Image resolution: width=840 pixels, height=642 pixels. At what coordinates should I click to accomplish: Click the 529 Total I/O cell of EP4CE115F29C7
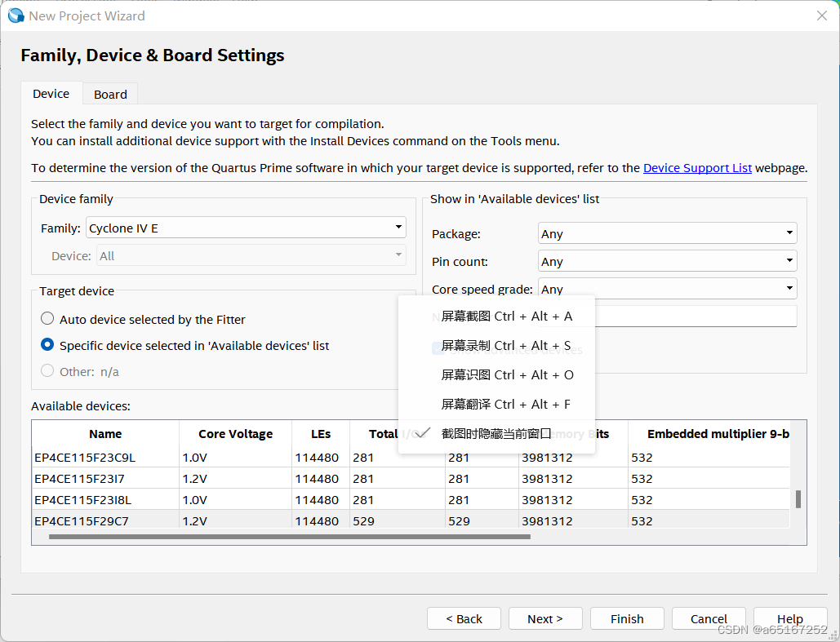click(x=397, y=521)
